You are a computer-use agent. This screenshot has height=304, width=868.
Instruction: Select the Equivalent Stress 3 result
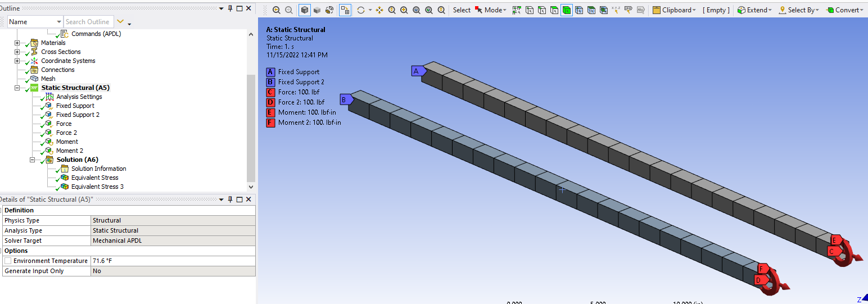97,187
